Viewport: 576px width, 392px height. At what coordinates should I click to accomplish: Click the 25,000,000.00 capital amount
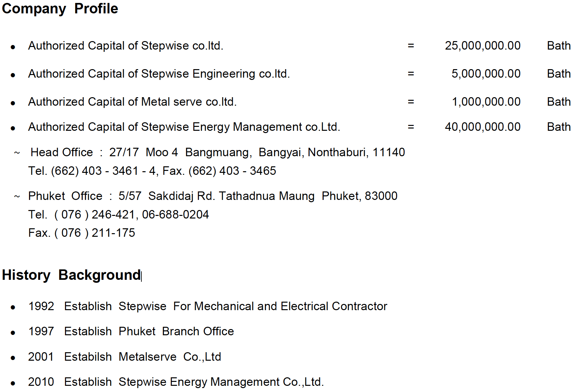(x=482, y=46)
